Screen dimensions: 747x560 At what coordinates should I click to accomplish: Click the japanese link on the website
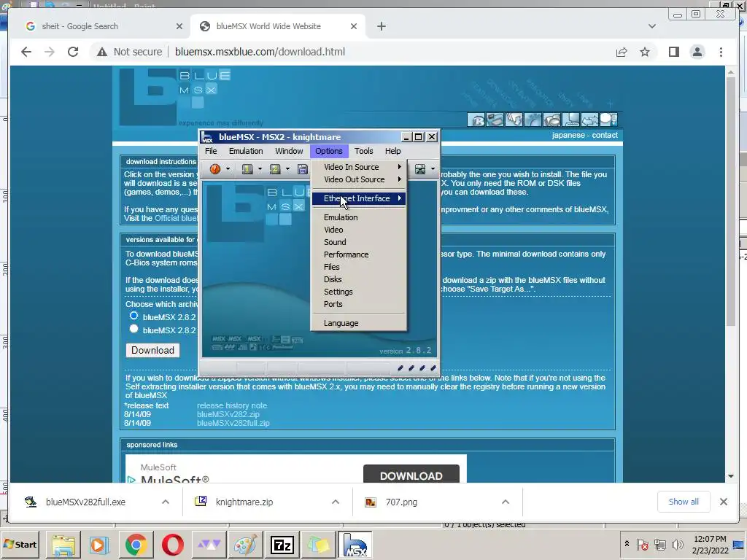(568, 135)
